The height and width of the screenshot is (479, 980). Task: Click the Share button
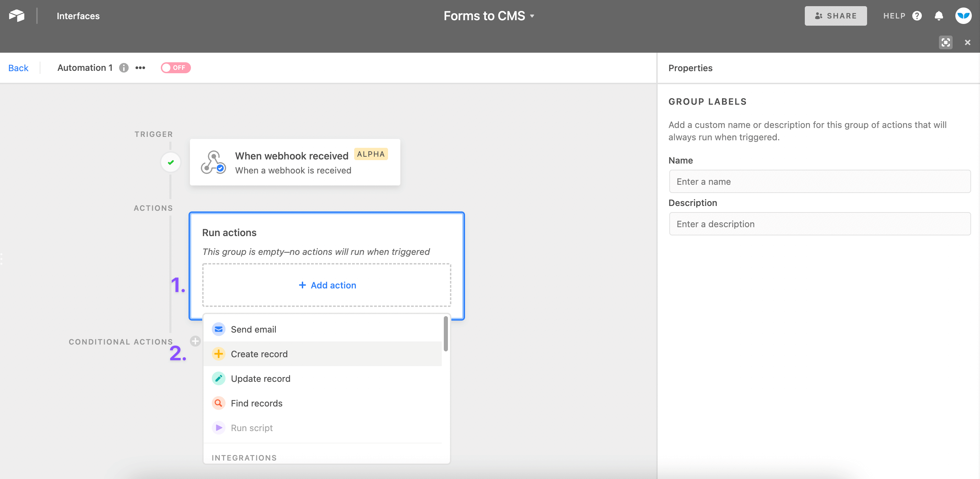[836, 16]
